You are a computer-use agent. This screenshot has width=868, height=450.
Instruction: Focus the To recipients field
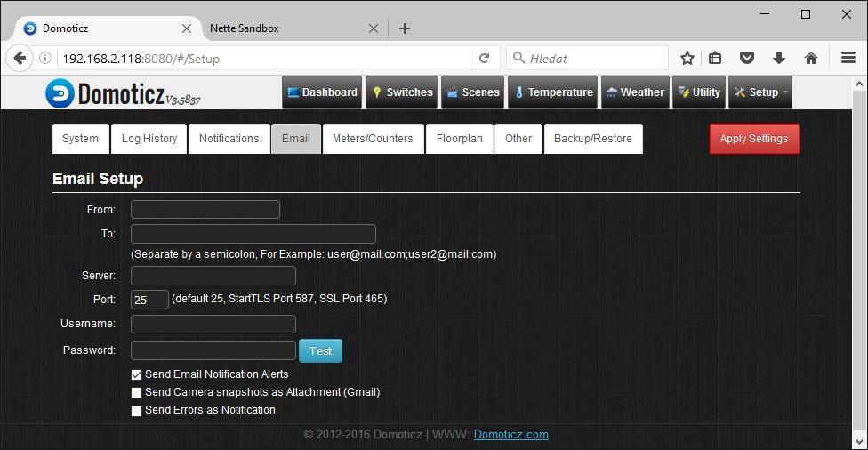pyautogui.click(x=253, y=234)
